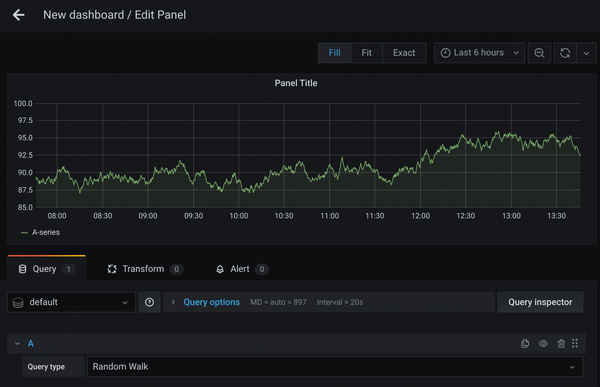Zoom out the time range

point(539,53)
